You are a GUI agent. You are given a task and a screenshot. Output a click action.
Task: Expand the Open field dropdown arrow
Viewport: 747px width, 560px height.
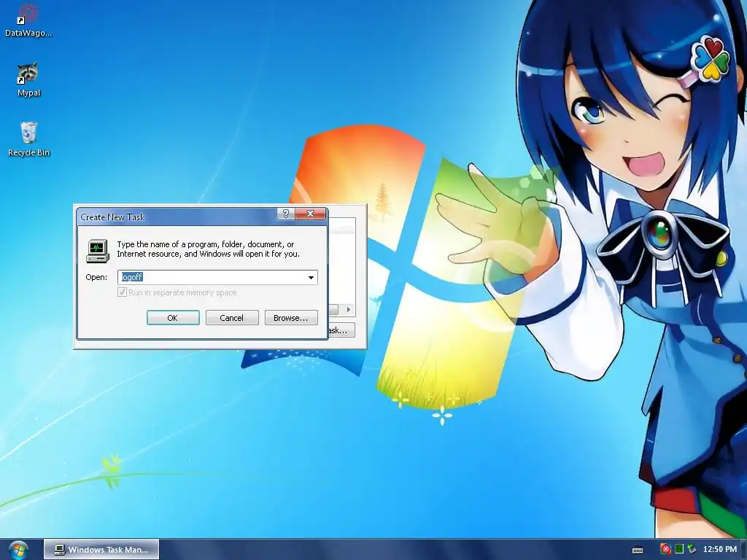coord(311,277)
